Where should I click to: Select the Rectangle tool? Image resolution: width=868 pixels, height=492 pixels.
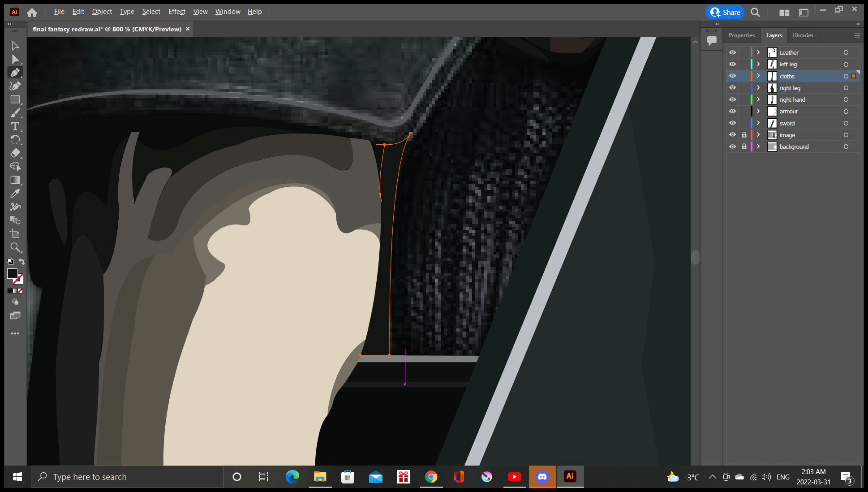tap(15, 99)
